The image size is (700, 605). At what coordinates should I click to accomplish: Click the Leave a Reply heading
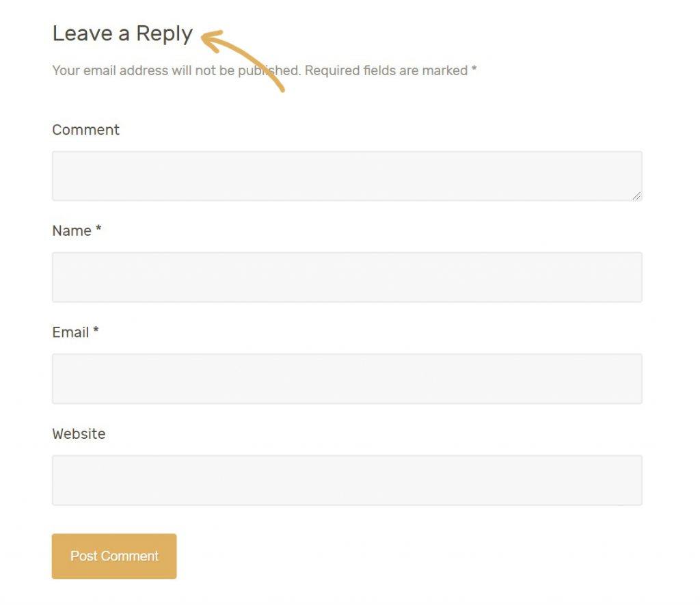122,34
